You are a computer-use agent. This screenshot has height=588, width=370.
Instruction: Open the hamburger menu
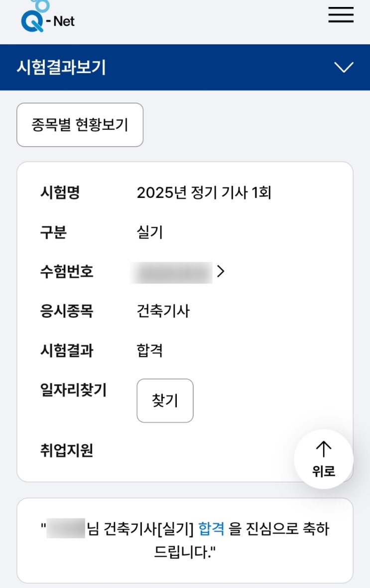tap(341, 15)
